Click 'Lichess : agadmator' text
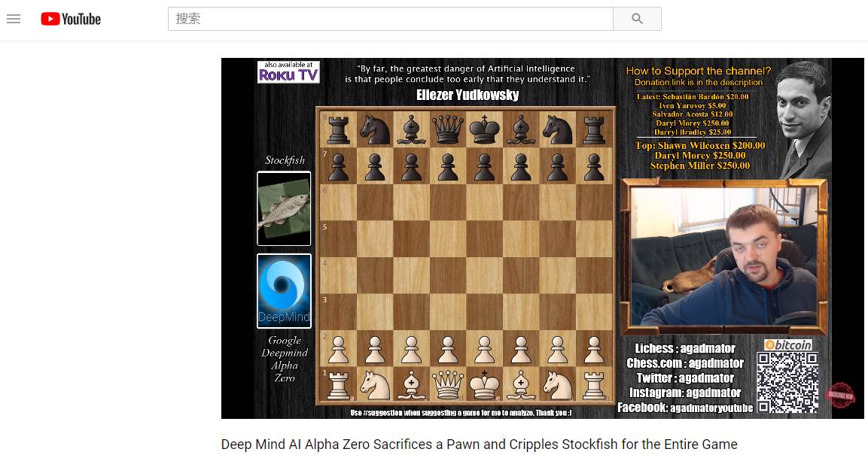 [685, 348]
